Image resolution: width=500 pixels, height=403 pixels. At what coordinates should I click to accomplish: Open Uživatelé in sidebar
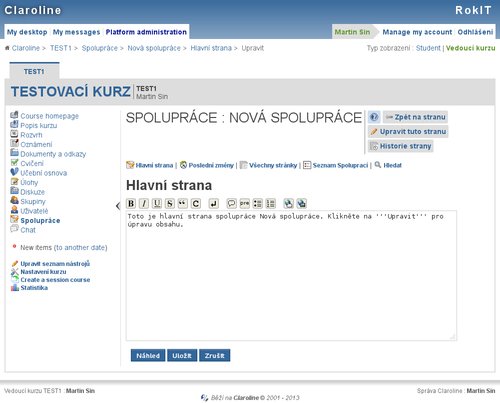(34, 211)
